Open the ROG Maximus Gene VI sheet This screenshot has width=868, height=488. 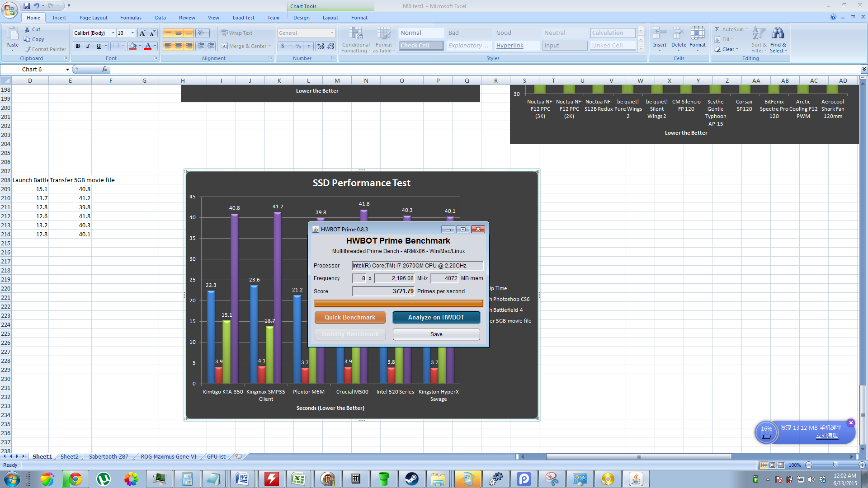click(169, 457)
